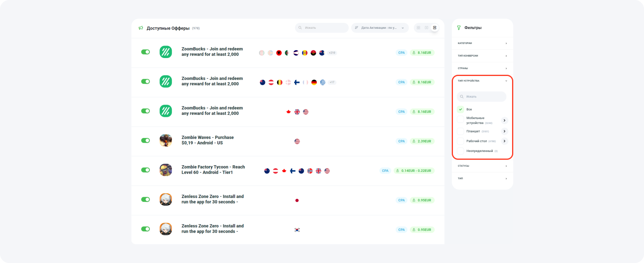Image resolution: width=644 pixels, height=263 pixels.
Task: Check the Рабочий стол device checkbox
Action: point(461,141)
